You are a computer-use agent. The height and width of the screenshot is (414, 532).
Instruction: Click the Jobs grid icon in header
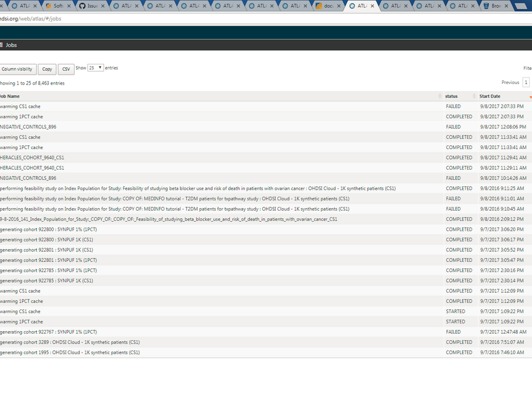pyautogui.click(x=1, y=45)
